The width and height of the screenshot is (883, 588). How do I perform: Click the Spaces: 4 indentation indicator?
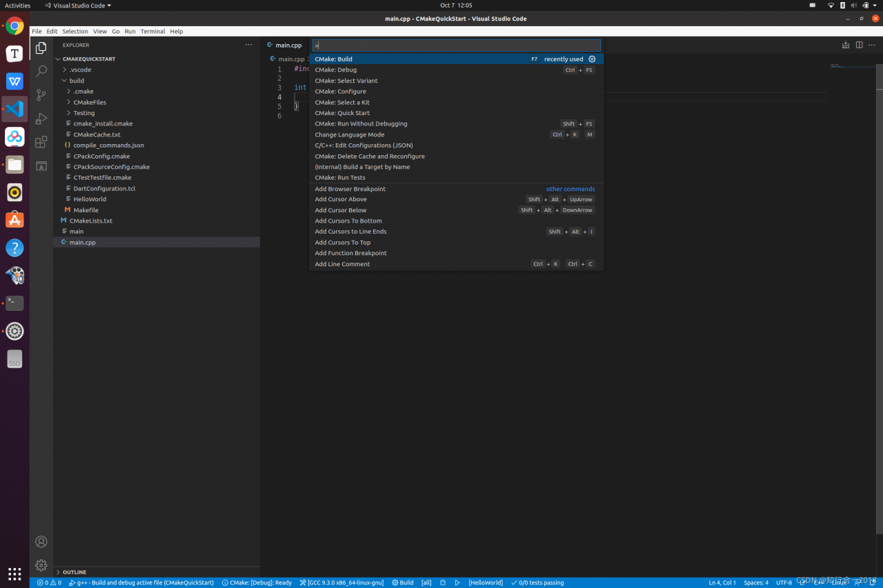pyautogui.click(x=756, y=582)
